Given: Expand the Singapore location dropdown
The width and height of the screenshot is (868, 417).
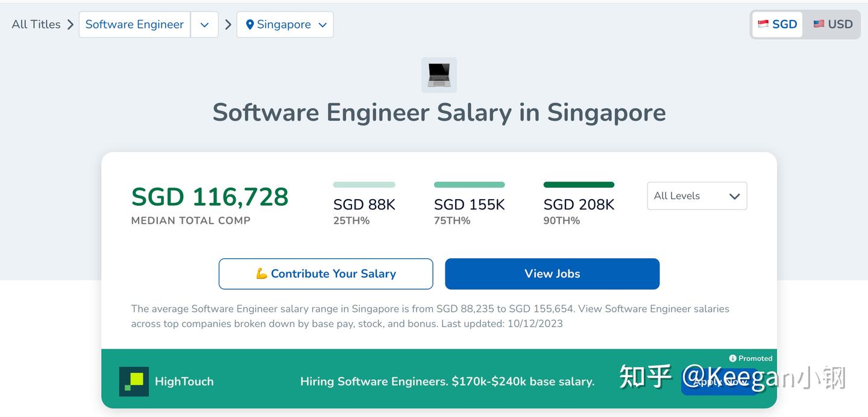Looking at the screenshot, I should point(322,25).
